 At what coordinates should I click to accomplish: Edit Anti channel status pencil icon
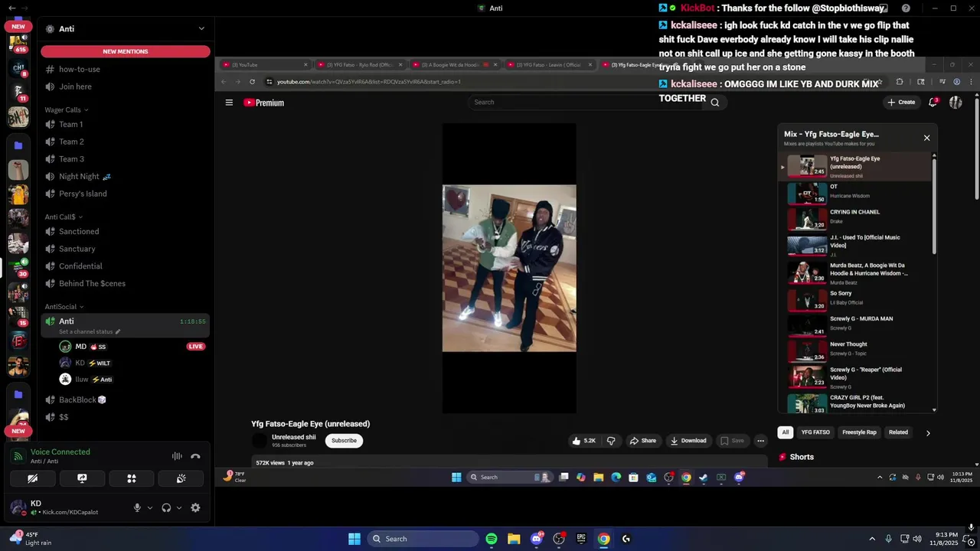[x=117, y=332]
